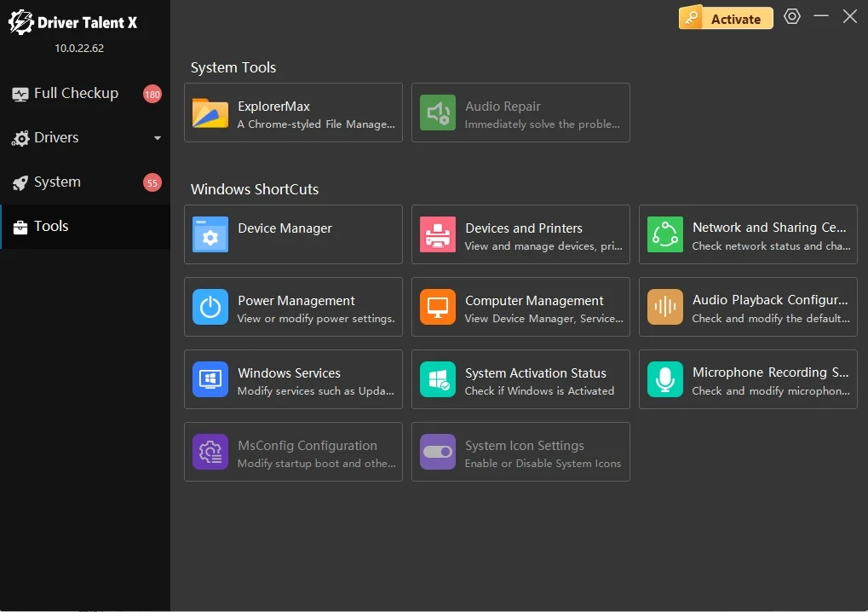The image size is (868, 612).
Task: Open the System Activation Status title
Action: 535,373
